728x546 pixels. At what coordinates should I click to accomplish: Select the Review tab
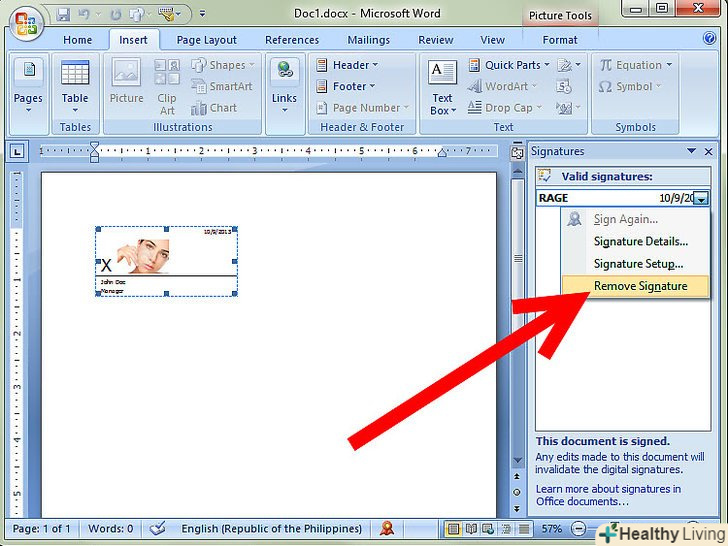point(436,40)
